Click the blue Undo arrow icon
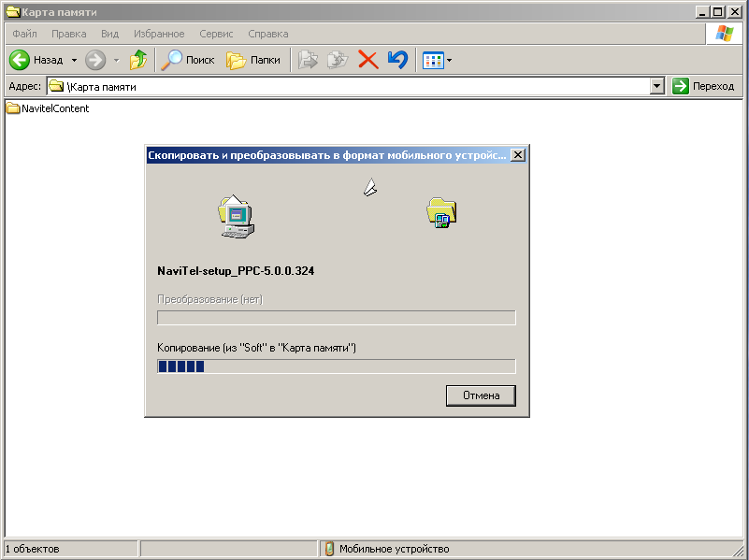 pos(397,60)
